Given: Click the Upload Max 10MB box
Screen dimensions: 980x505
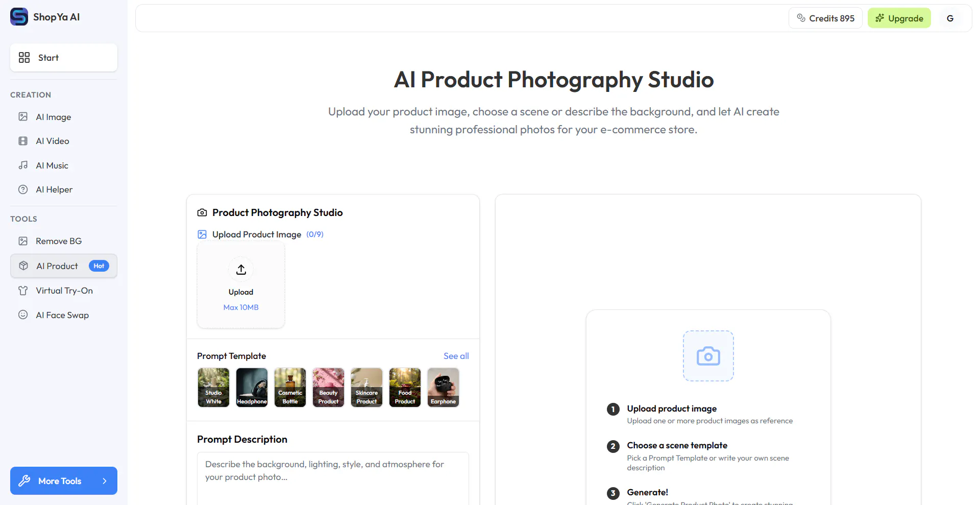Looking at the screenshot, I should click(x=241, y=285).
